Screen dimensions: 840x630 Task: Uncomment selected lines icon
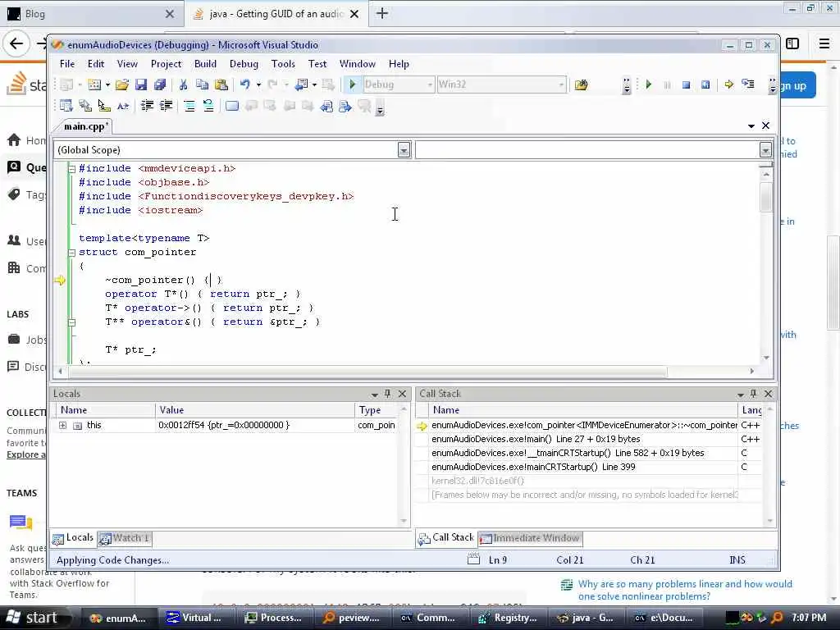[x=208, y=106]
